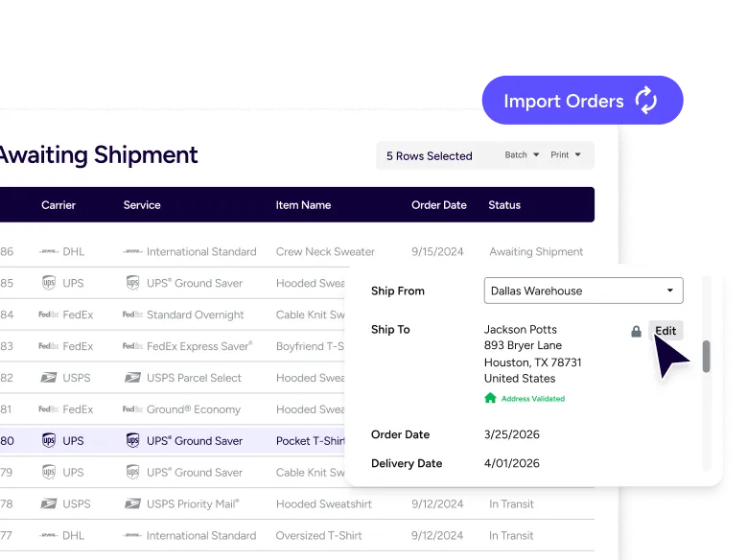Click the lock icon beside Edit

coord(636,331)
